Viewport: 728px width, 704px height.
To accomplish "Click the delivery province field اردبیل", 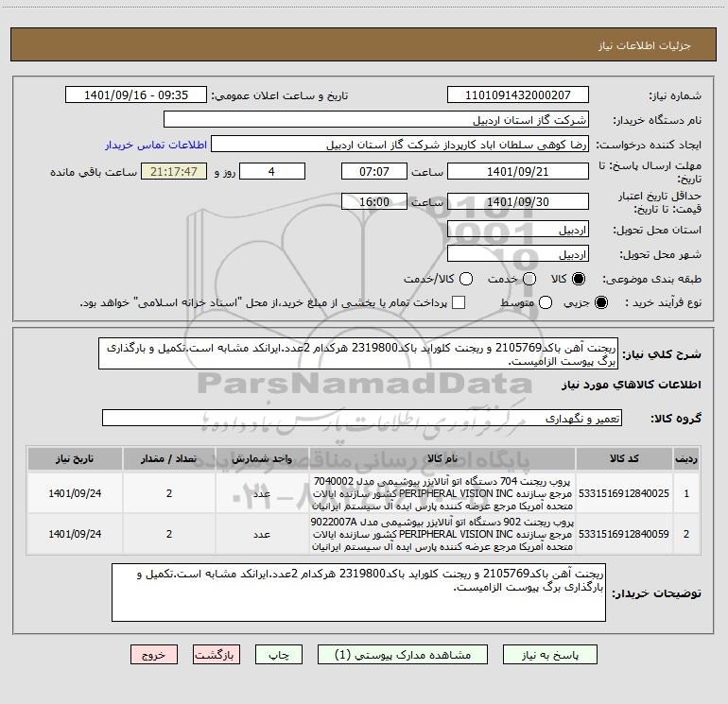I will (x=518, y=230).
